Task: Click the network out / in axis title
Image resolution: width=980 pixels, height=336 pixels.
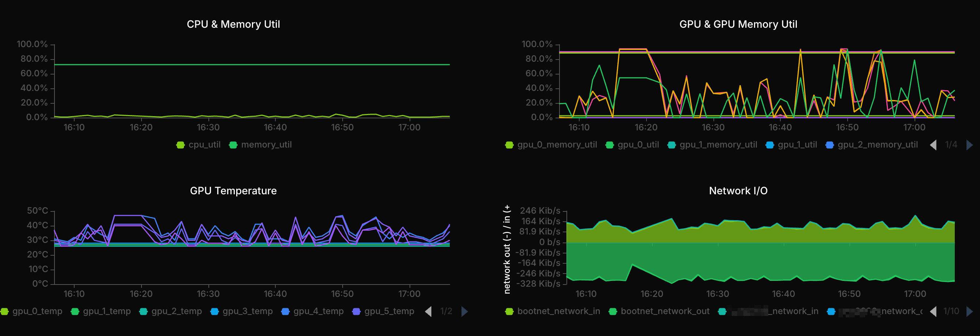Action: click(507, 249)
